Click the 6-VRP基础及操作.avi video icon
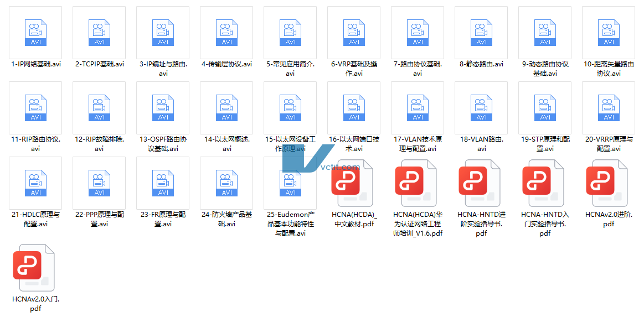 click(x=354, y=33)
